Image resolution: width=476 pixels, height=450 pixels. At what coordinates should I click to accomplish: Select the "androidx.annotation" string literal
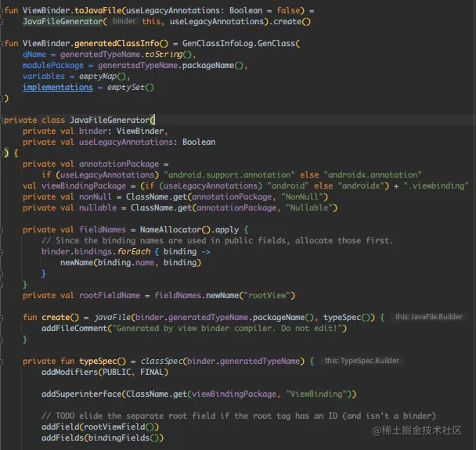pyautogui.click(x=373, y=175)
